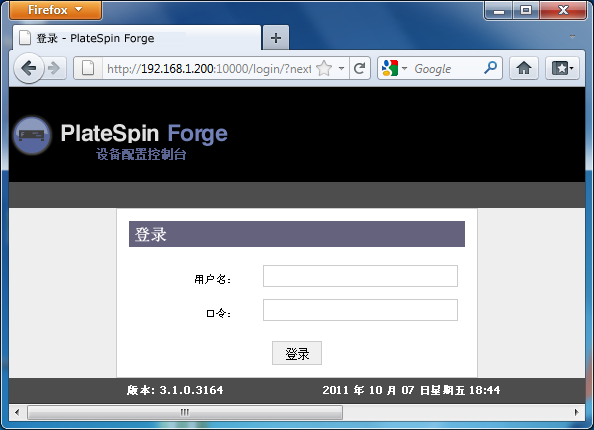Click the 口令: label

tap(219, 313)
